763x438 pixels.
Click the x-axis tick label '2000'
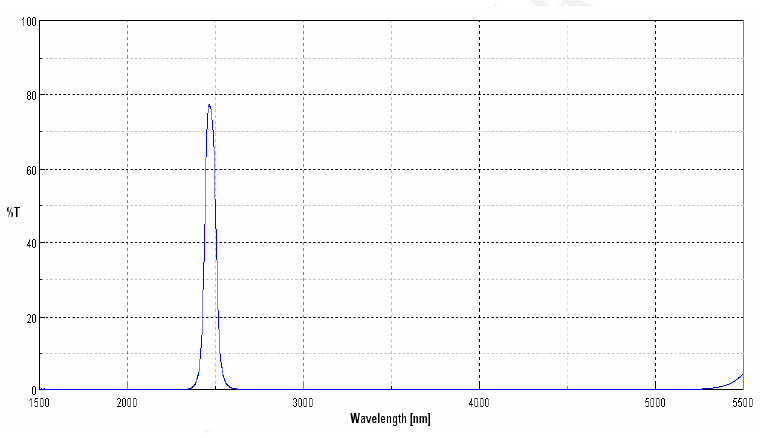point(127,403)
